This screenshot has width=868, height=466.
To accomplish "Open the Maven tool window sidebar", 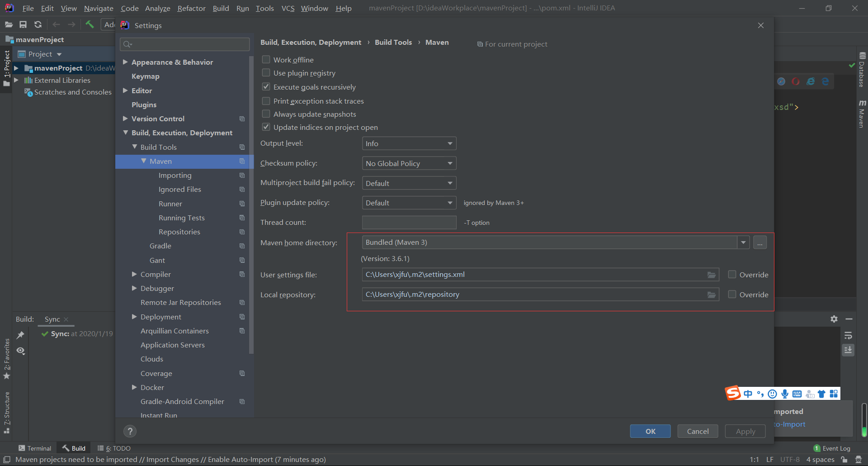I will [862, 114].
